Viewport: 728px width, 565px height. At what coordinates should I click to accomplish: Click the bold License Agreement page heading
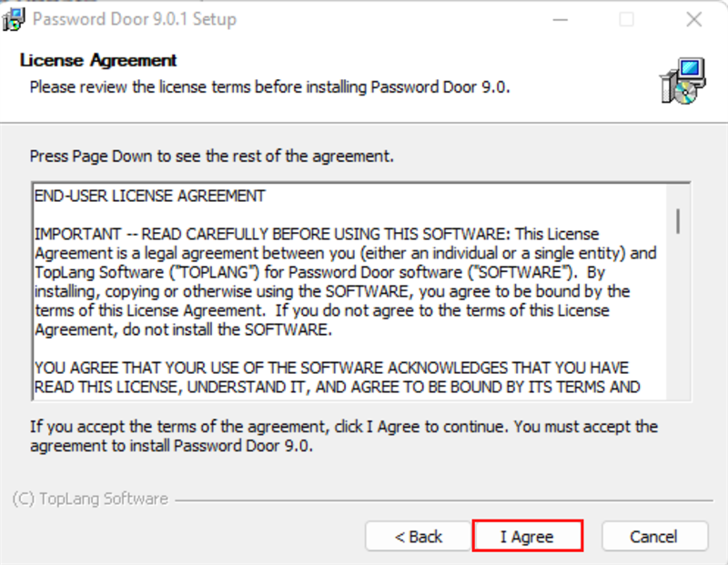(98, 61)
